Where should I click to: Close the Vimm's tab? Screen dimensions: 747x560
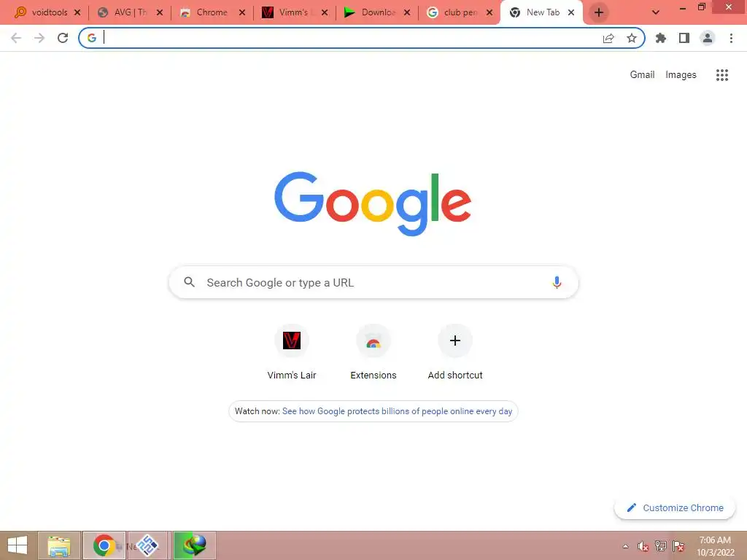click(x=325, y=12)
